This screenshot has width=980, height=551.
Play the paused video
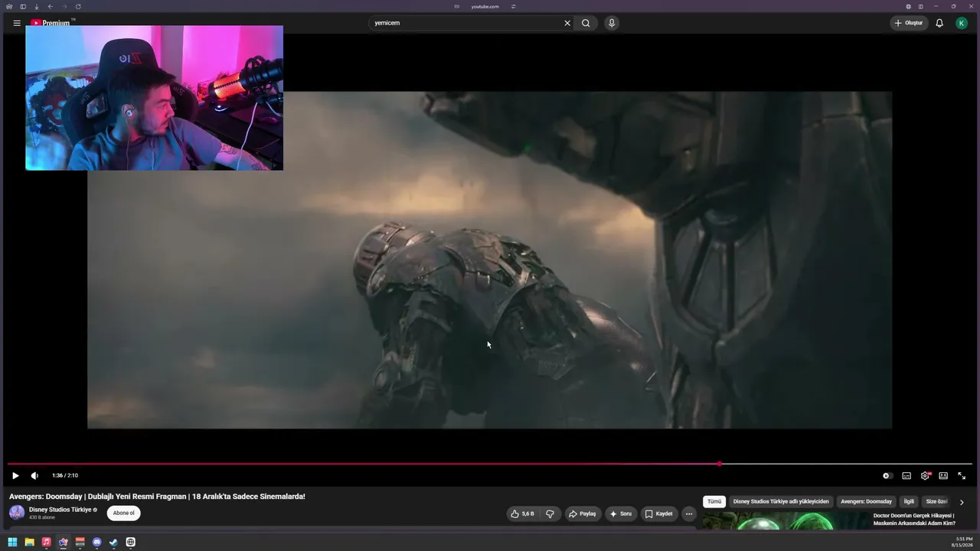pyautogui.click(x=15, y=475)
